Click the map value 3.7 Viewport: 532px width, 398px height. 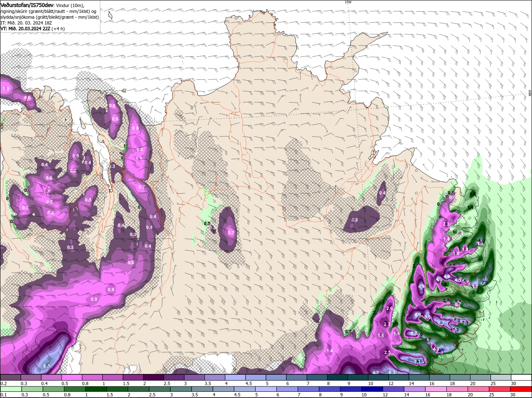click(446, 300)
